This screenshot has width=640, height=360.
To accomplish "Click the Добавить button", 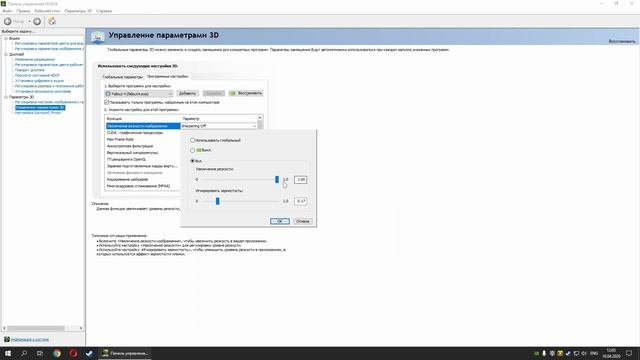I will pos(187,93).
